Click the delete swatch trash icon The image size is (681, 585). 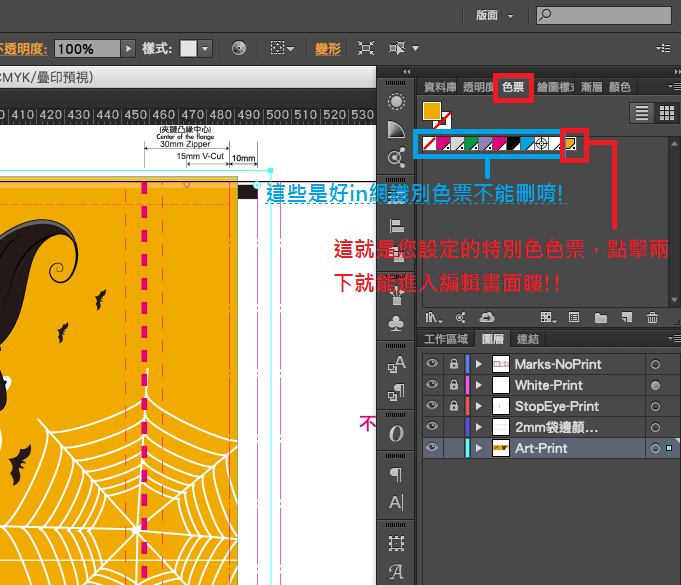click(652, 318)
